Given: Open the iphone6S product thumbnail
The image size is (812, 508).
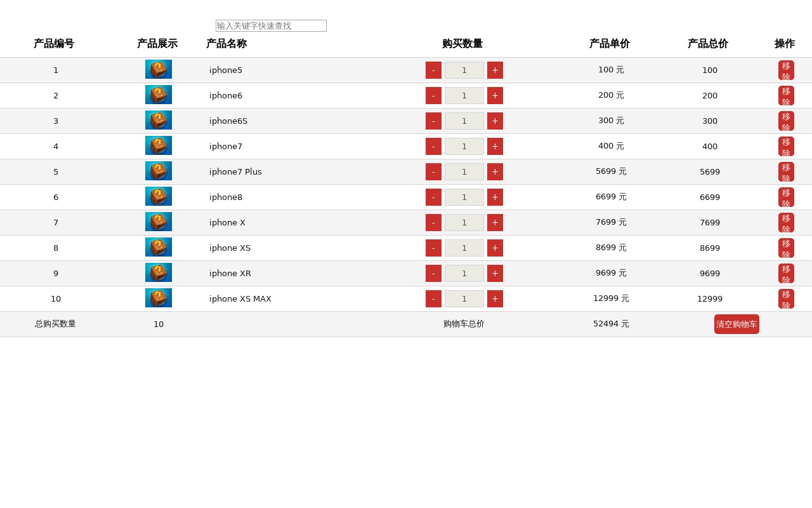Looking at the screenshot, I should click(159, 120).
